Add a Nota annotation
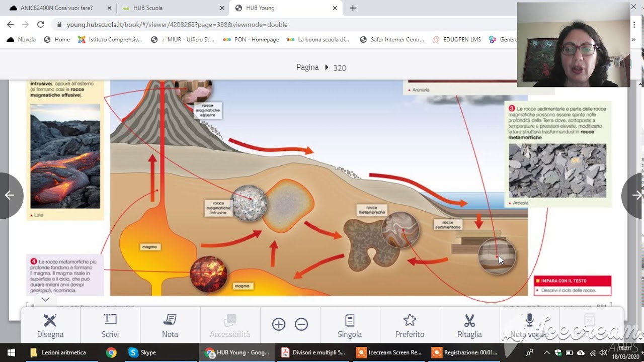The width and height of the screenshot is (644, 362). pos(170,325)
